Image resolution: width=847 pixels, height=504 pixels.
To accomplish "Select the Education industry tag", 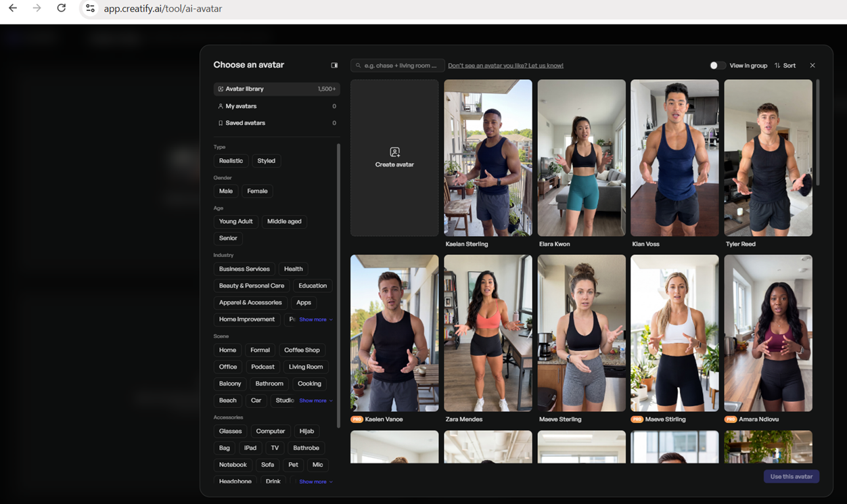I will [x=313, y=286].
